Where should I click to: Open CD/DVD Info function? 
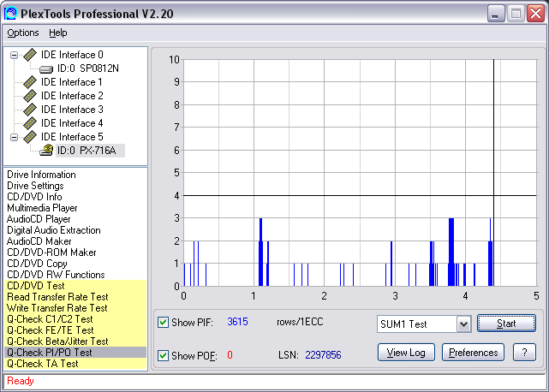34,197
